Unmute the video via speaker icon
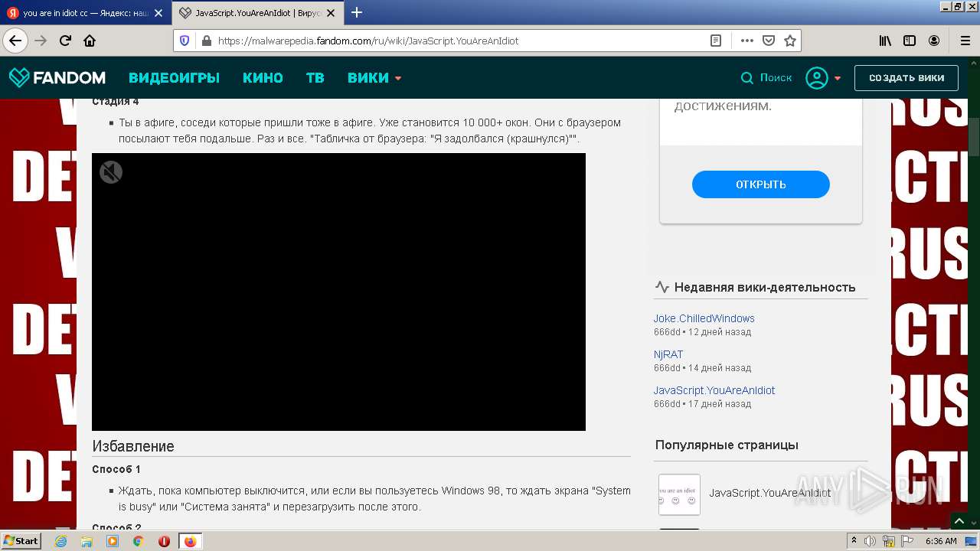980x551 pixels. 111,172
